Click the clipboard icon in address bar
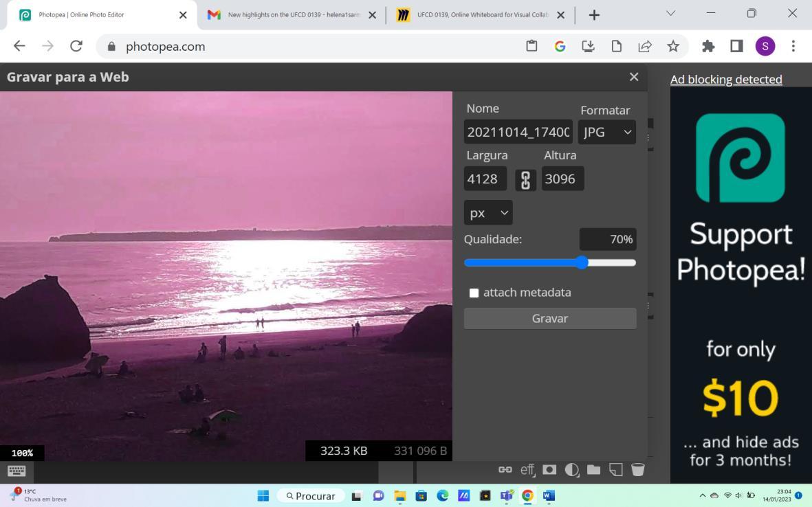The height and width of the screenshot is (507, 812). coord(532,47)
